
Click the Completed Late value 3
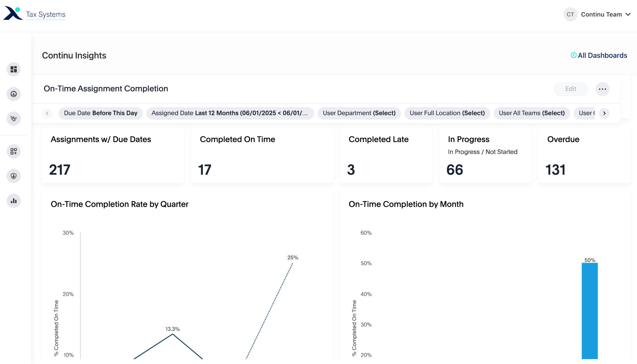(351, 170)
